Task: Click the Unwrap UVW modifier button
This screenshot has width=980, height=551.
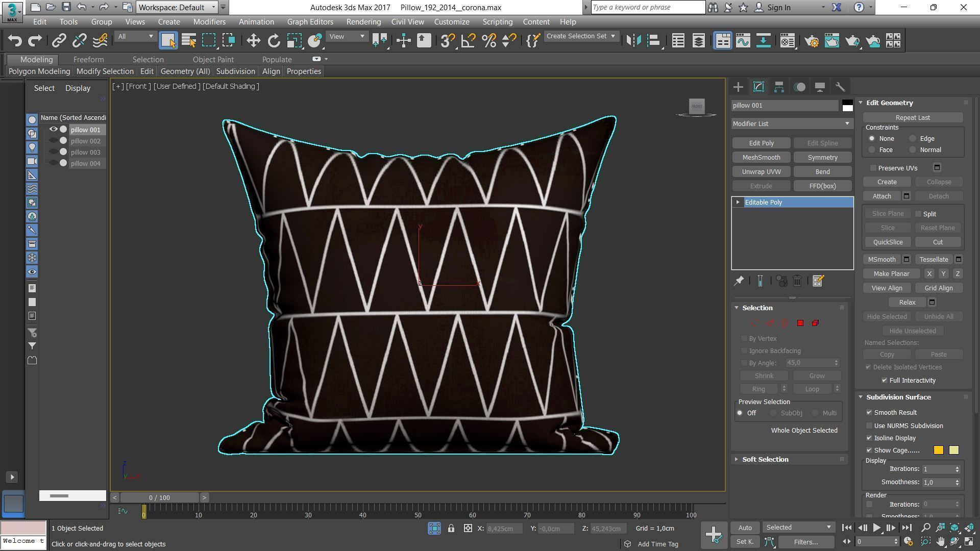Action: 761,171
